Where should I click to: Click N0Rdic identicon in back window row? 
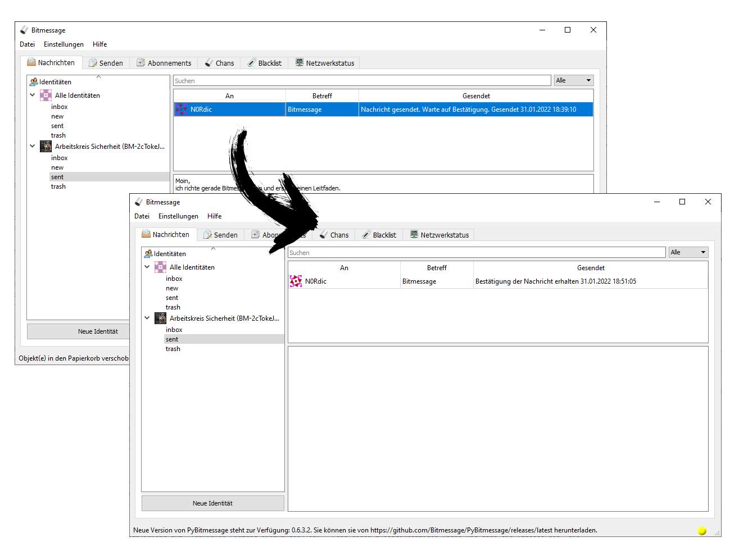point(181,110)
